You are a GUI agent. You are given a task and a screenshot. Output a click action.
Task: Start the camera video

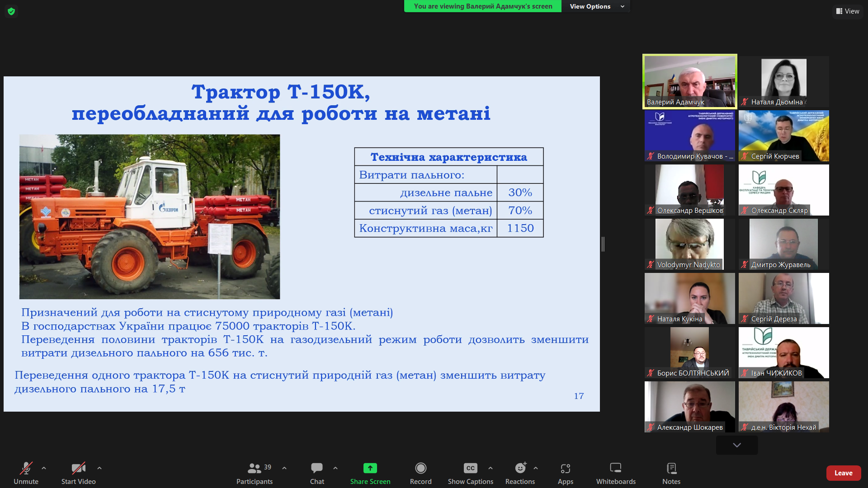[78, 473]
